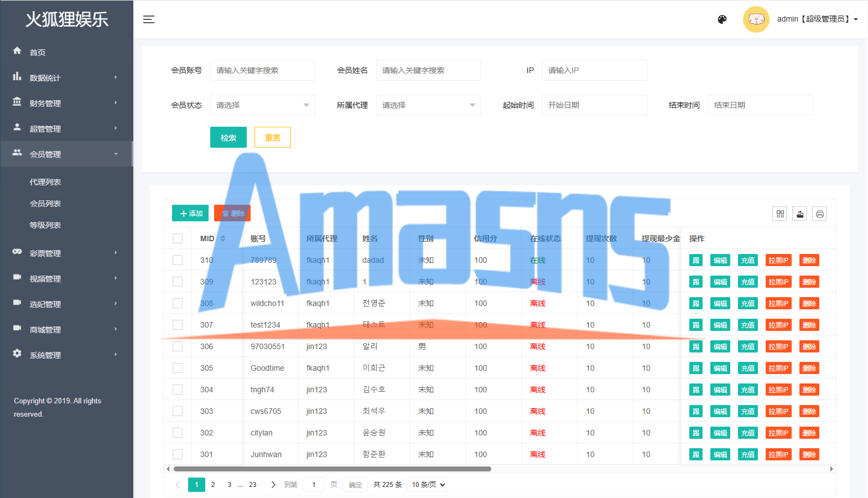This screenshot has height=498, width=868.
Task: Click the 会员账号 search input
Action: click(263, 70)
